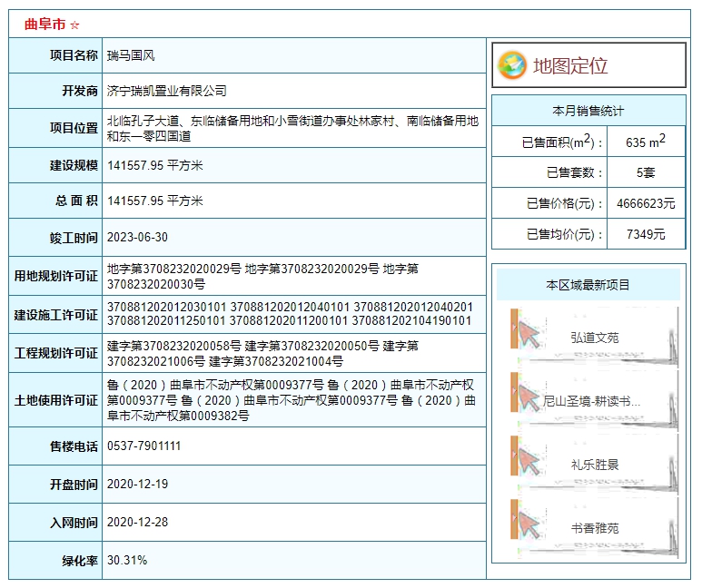Click the 土地使用许可证 row label
The image size is (702, 588).
(x=56, y=400)
